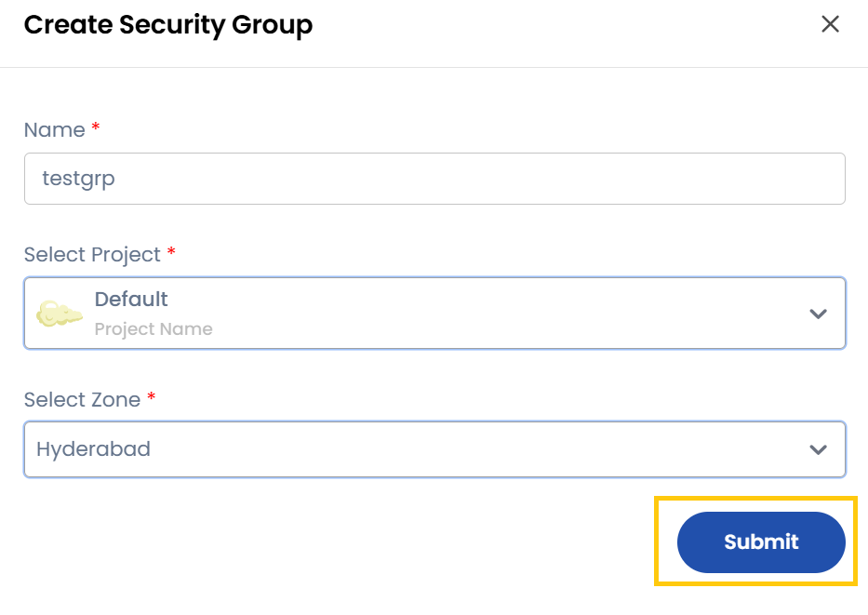Click the Zone dropdown chevron arrow
This screenshot has width=868, height=615.
tap(818, 448)
